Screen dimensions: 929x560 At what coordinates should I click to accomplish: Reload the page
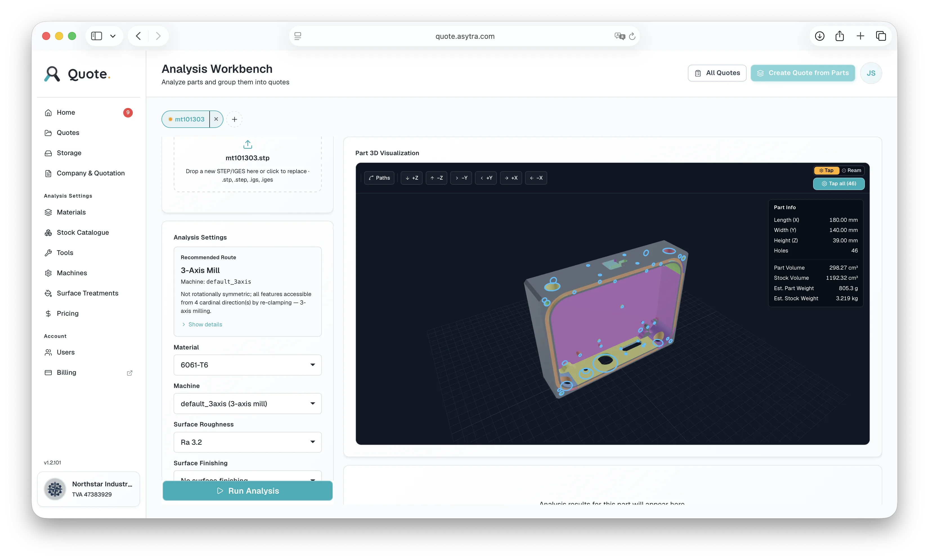click(632, 36)
